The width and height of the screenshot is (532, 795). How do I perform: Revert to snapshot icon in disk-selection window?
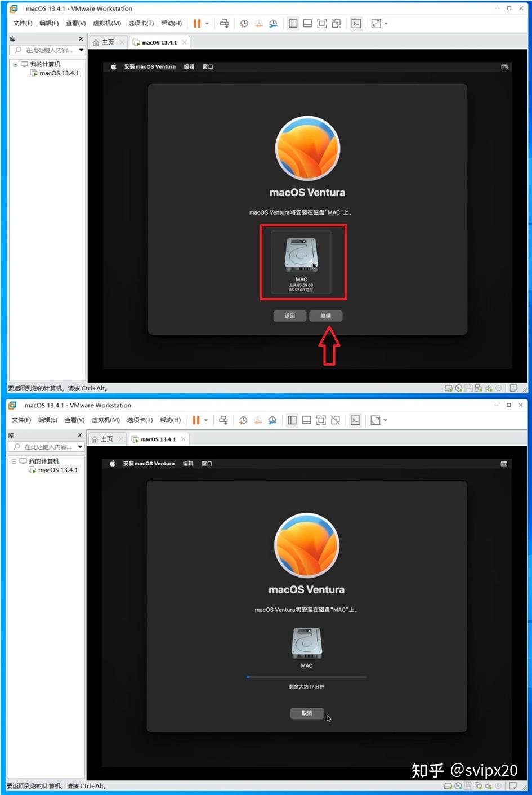coord(258,24)
